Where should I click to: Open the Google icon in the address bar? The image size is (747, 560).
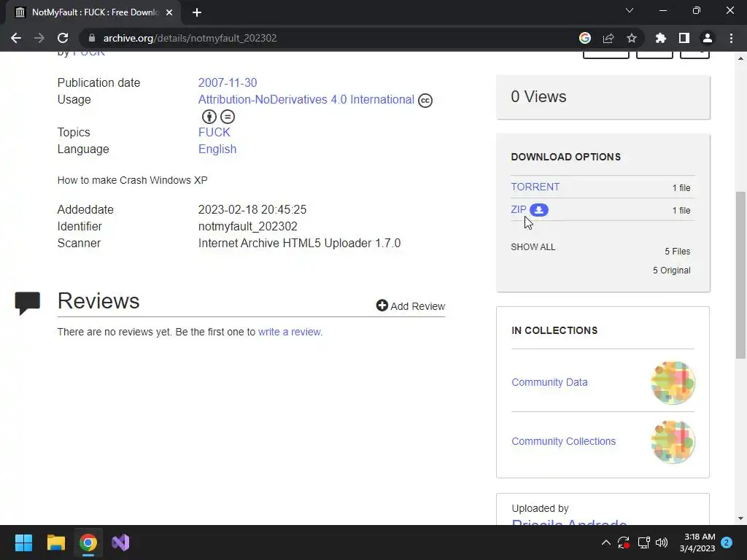point(585,38)
